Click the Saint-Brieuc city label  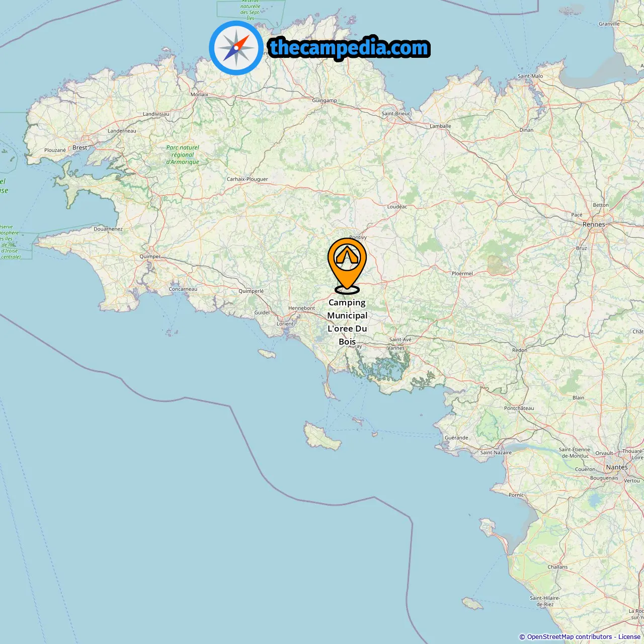point(396,114)
